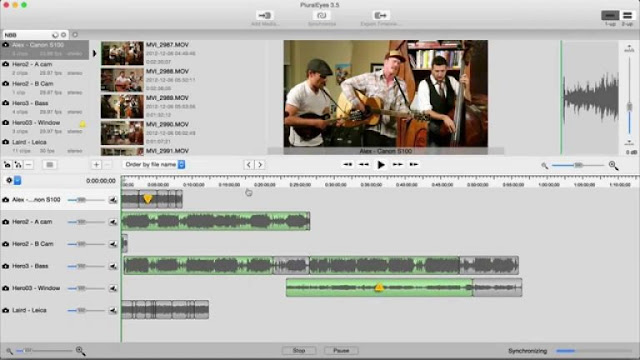Click the Synchronizing progress bar
Screen dimensions: 640x360
(594, 351)
